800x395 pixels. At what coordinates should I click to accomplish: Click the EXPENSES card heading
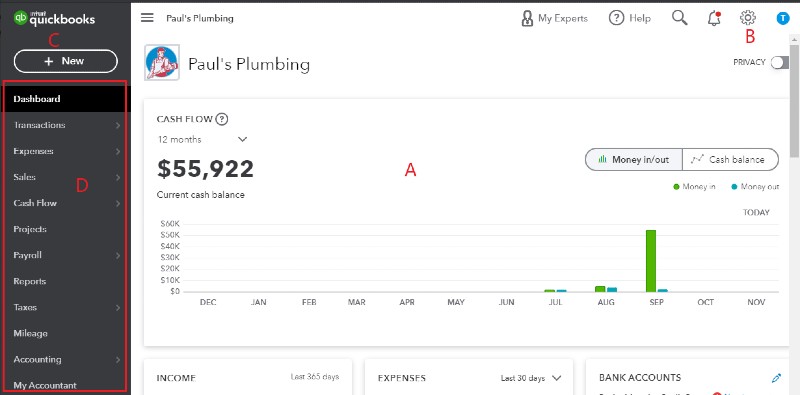click(x=402, y=378)
